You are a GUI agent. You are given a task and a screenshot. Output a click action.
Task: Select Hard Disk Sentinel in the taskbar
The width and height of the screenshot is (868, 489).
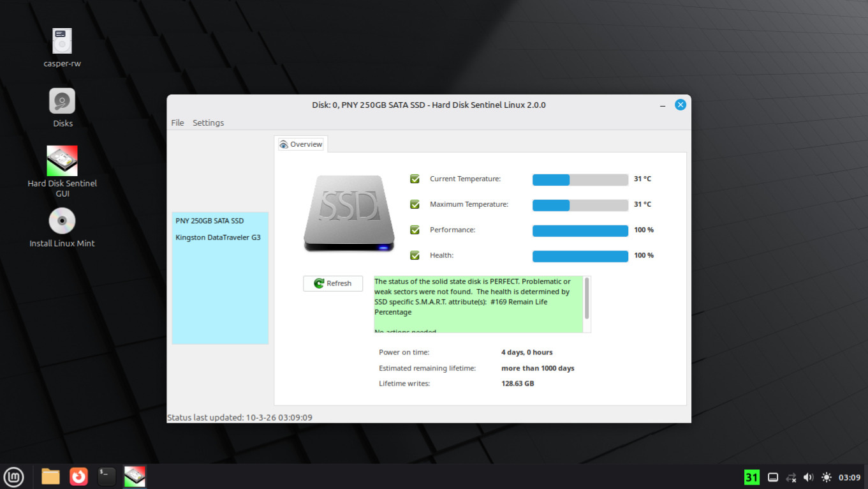tap(135, 477)
